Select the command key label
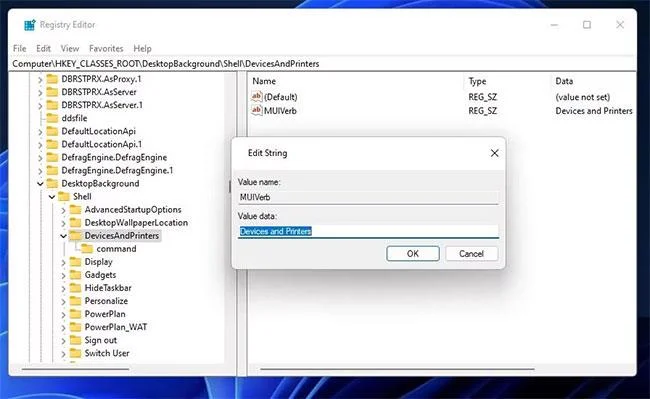 tap(116, 249)
